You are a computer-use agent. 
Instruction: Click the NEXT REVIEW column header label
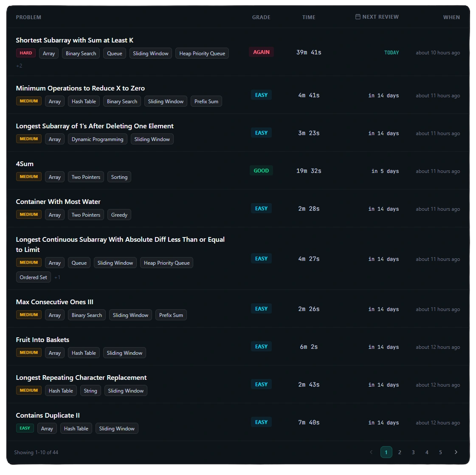(380, 17)
